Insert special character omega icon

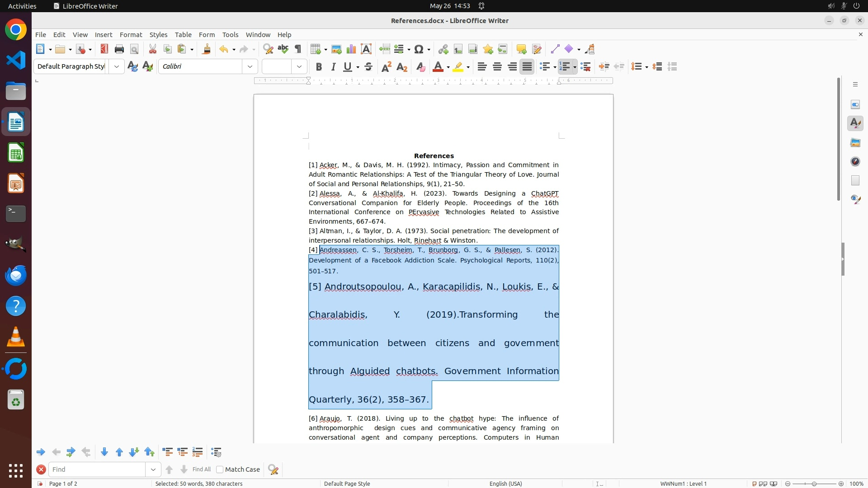(x=419, y=49)
